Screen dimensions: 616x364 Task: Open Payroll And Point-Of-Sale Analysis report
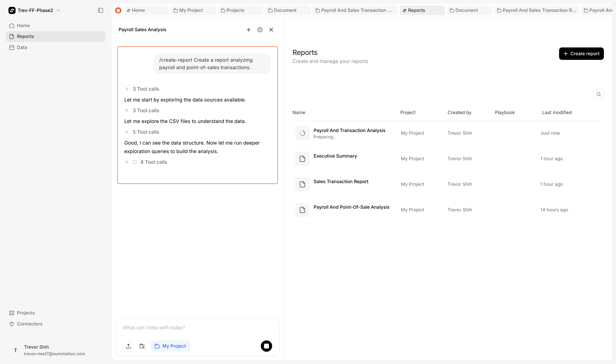(x=351, y=207)
